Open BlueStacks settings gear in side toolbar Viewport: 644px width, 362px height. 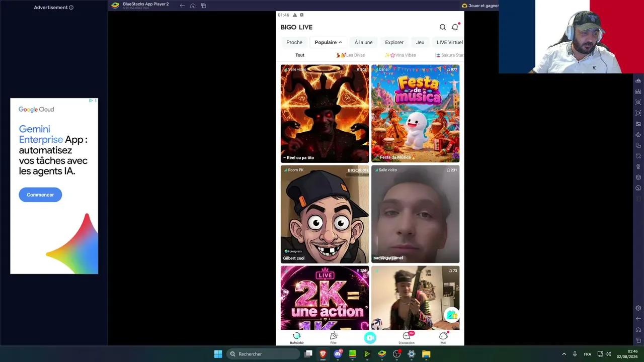click(638, 308)
